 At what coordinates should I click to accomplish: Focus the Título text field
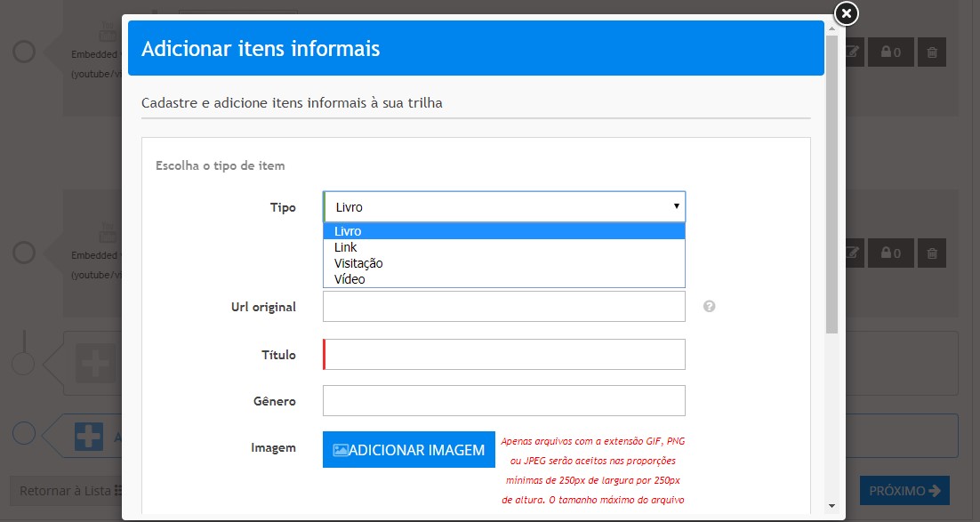coord(504,354)
